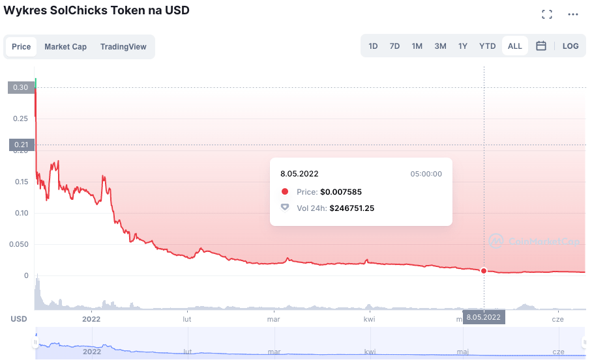Screen dimensions: 592x364
Task: Switch to the Price tab
Action: (22, 47)
